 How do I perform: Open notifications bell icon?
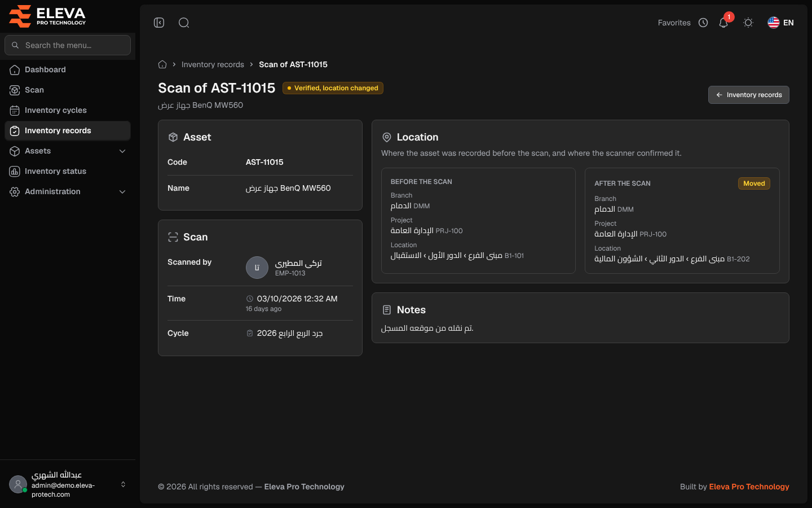(723, 23)
